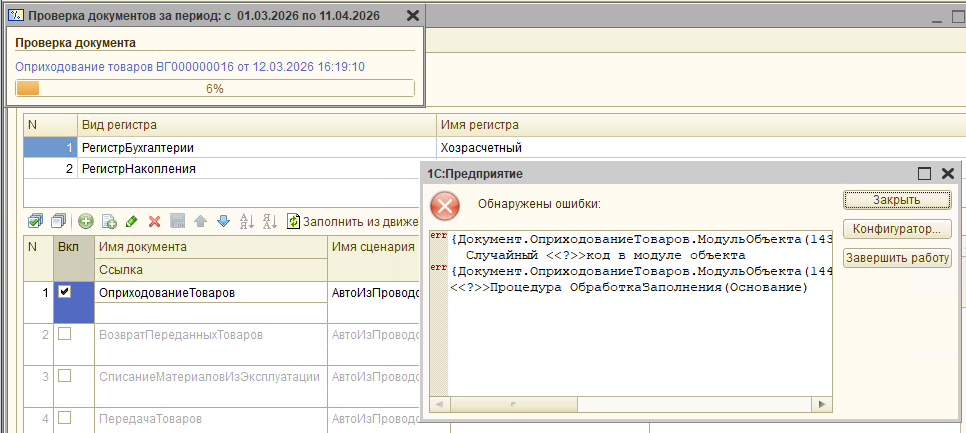Click scenario cell in the ОприходованиеТоваров row

[x=373, y=293]
